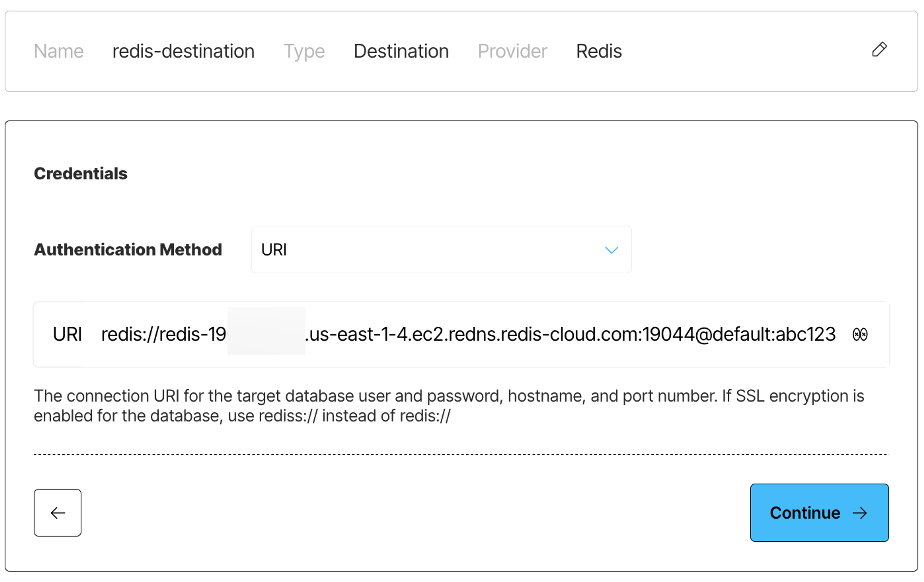Click the gray Provider label
This screenshot has height=582, width=924.
[512, 51]
